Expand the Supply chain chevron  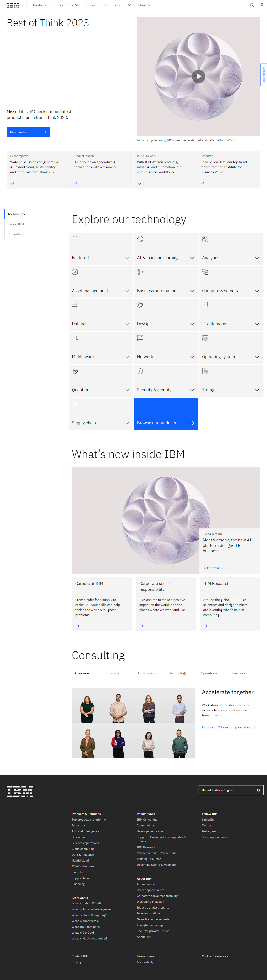pyautogui.click(x=126, y=423)
